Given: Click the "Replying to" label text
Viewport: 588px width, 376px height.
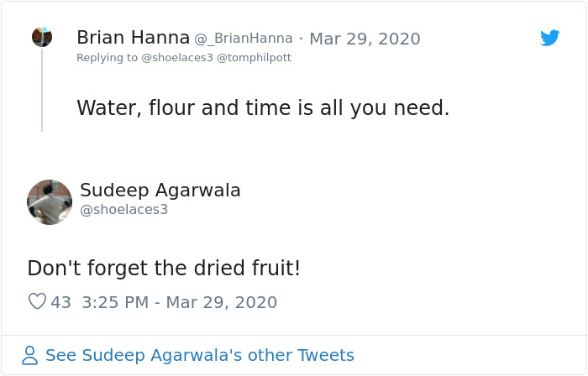Looking at the screenshot, I should (x=105, y=58).
